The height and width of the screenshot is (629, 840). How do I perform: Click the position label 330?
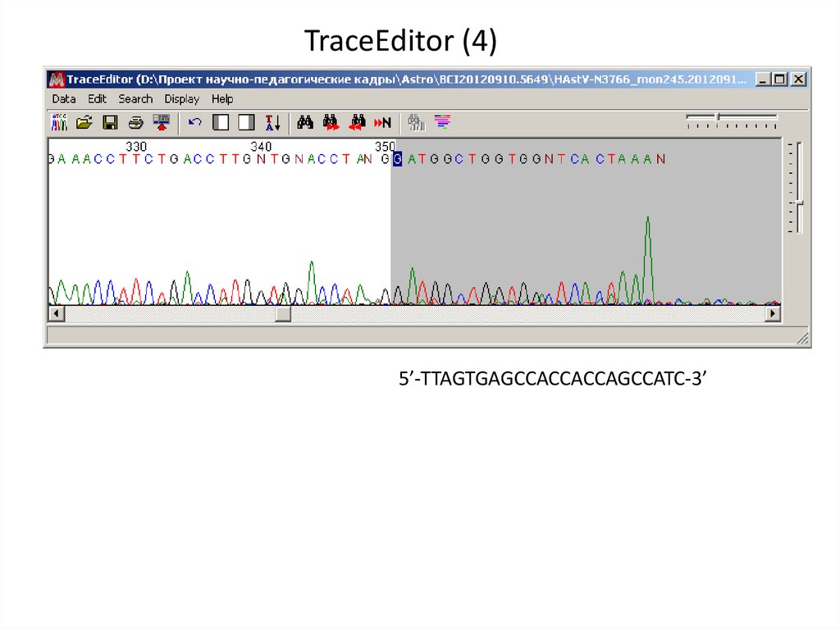pos(136,146)
